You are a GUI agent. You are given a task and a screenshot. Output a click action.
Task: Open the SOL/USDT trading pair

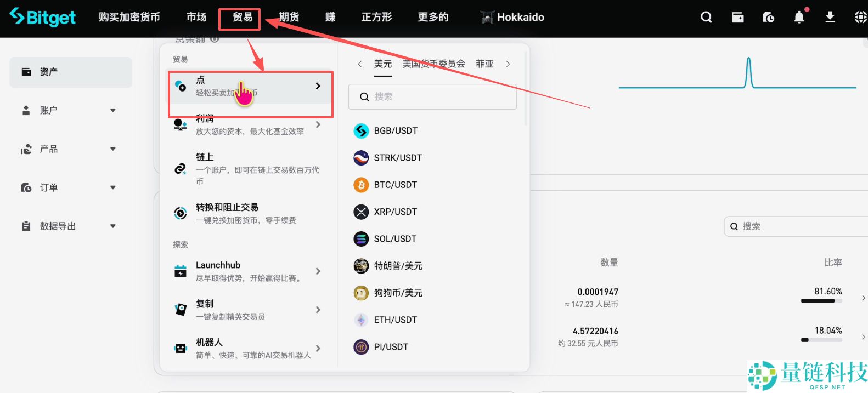pos(395,239)
